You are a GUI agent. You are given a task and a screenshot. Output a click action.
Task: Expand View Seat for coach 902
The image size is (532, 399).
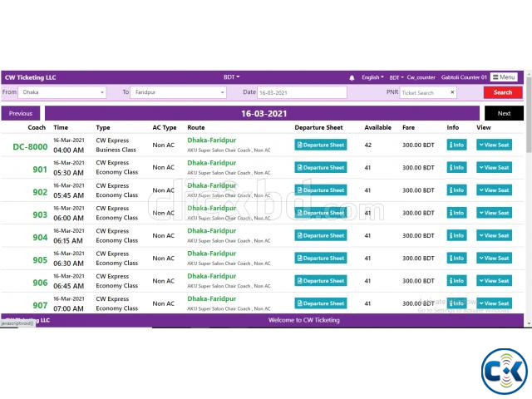coord(495,190)
